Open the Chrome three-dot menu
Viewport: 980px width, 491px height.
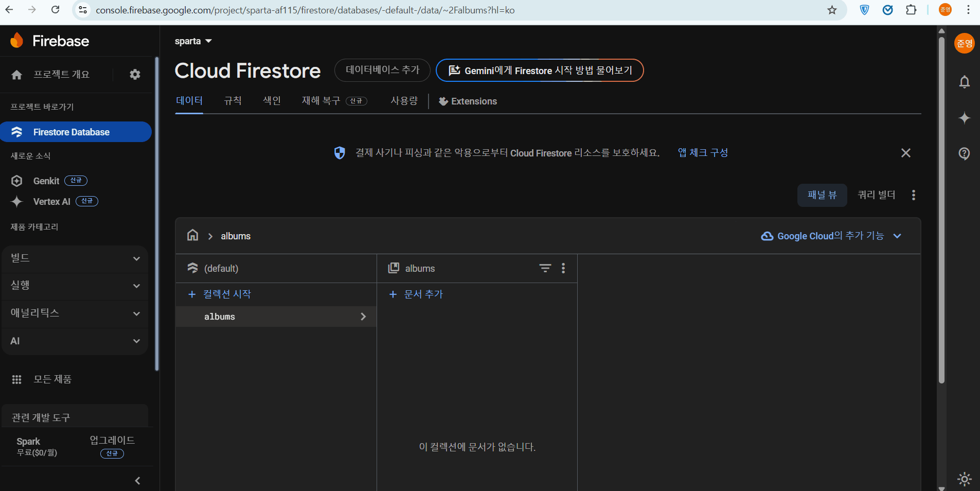tap(968, 10)
